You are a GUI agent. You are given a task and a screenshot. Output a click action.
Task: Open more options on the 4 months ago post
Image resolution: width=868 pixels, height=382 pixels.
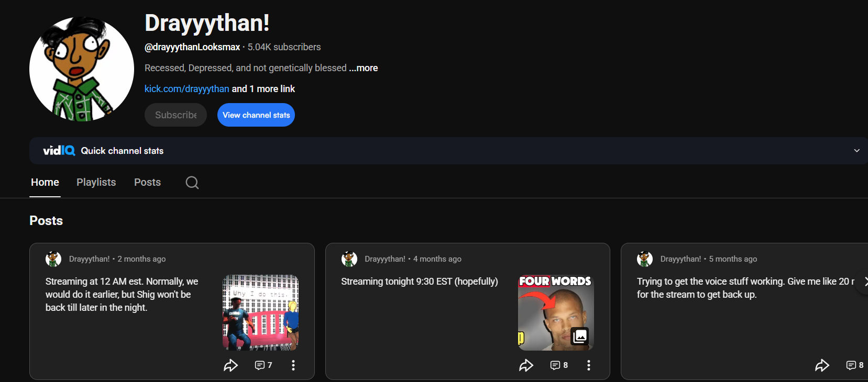tap(589, 365)
